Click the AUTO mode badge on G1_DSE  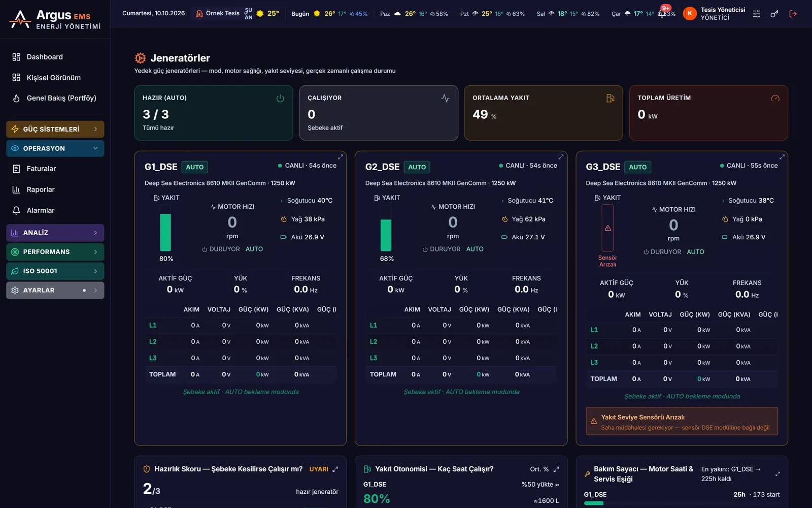click(194, 167)
